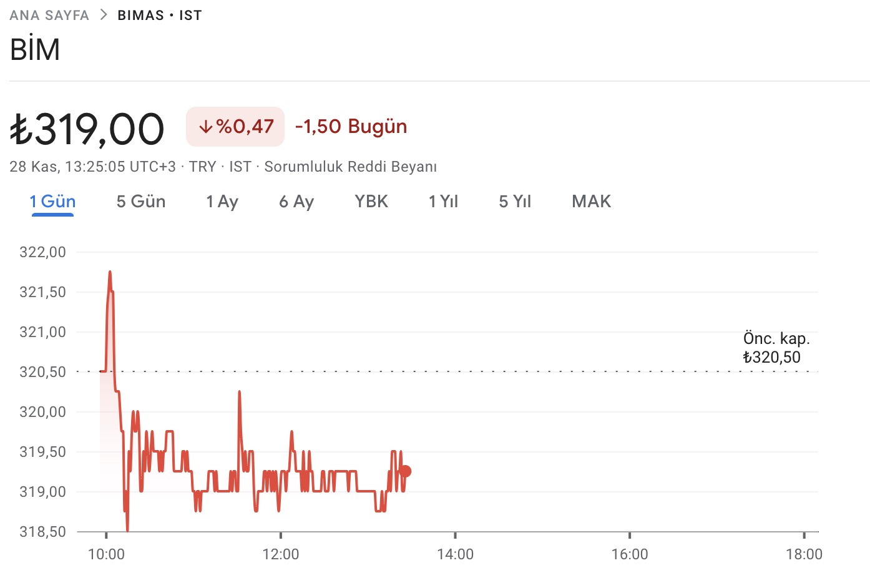Switch to 6 Ay view

296,202
